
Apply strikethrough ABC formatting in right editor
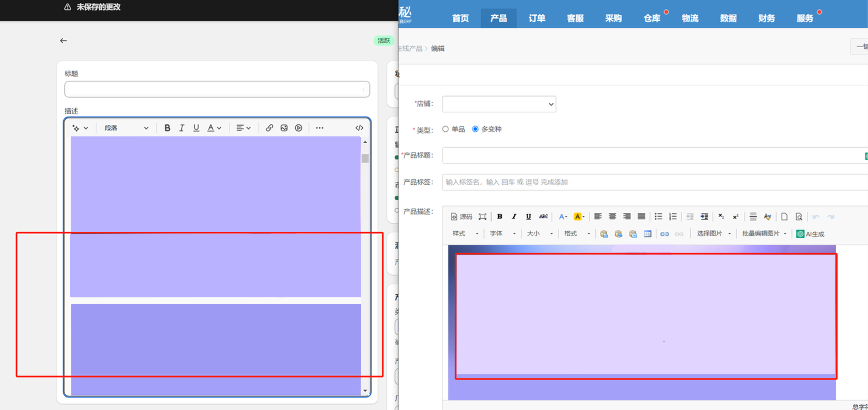pyautogui.click(x=543, y=216)
